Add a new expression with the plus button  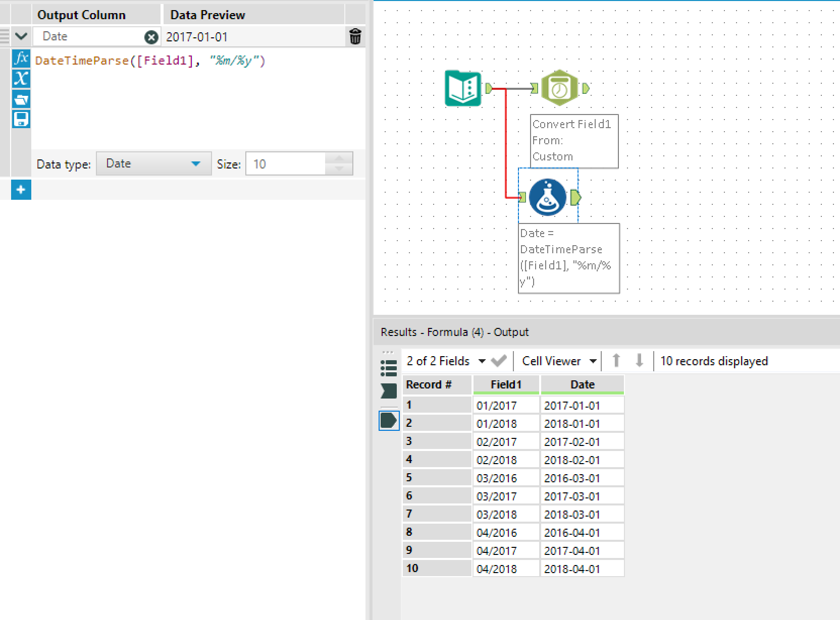pyautogui.click(x=21, y=190)
